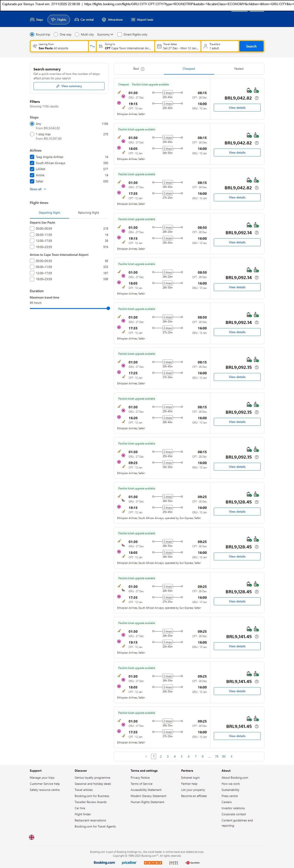Screen dimensions: 294x868
Task: Click the help icon next to the BRL9,042.82 price on the Cheapest-labelled result
Action: pos(257,98)
